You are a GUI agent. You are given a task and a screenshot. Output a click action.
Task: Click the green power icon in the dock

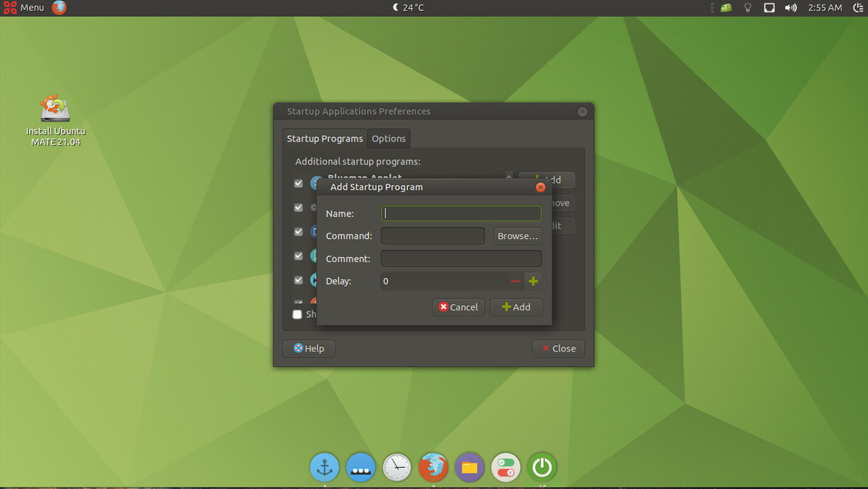542,468
